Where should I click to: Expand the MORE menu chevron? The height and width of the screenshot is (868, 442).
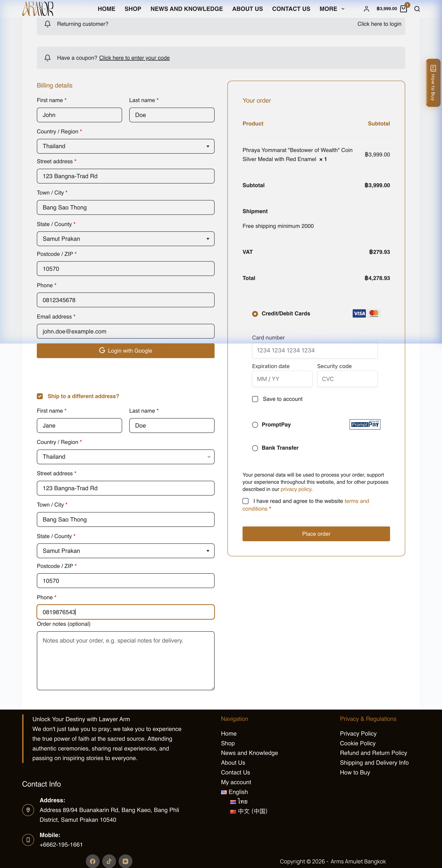(343, 9)
